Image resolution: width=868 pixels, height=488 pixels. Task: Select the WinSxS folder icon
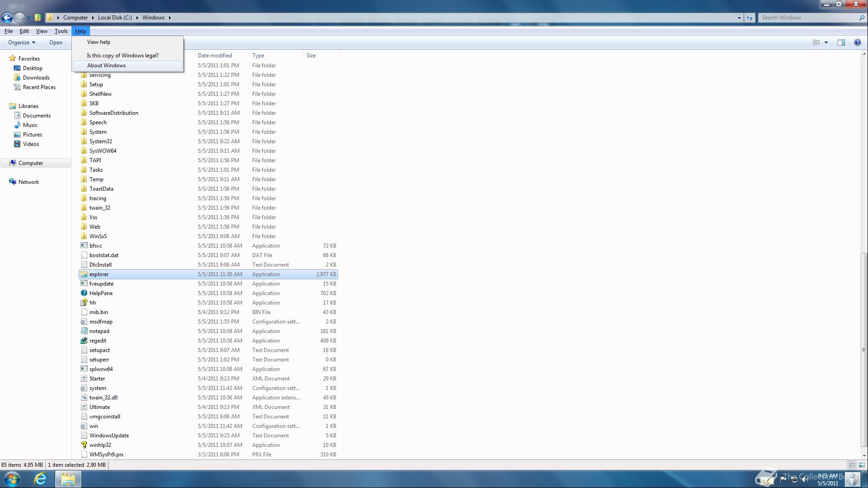84,236
